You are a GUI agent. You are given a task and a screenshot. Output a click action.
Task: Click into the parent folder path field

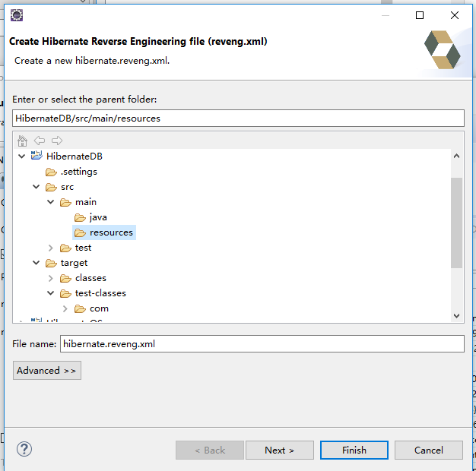pos(238,119)
